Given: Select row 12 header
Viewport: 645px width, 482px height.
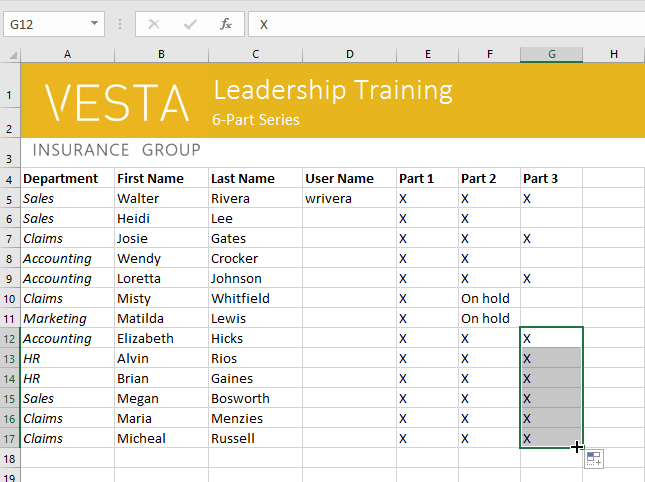Looking at the screenshot, I should 9,338.
